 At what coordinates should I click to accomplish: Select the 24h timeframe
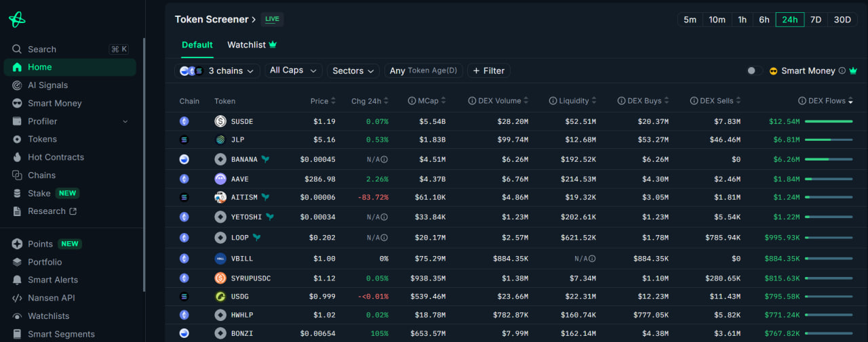tap(790, 20)
